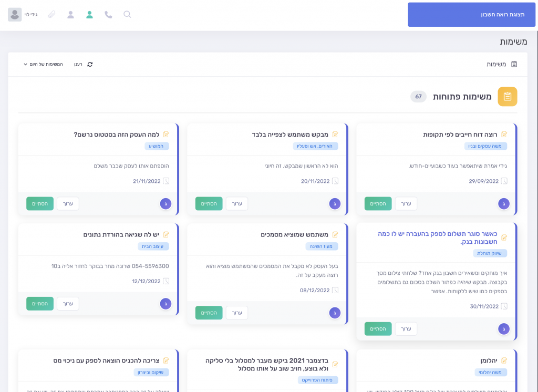538x392 pixels.
Task: Click הסתיים on למה העסק הזה בסטטוס נרשם
Action: [x=40, y=203]
